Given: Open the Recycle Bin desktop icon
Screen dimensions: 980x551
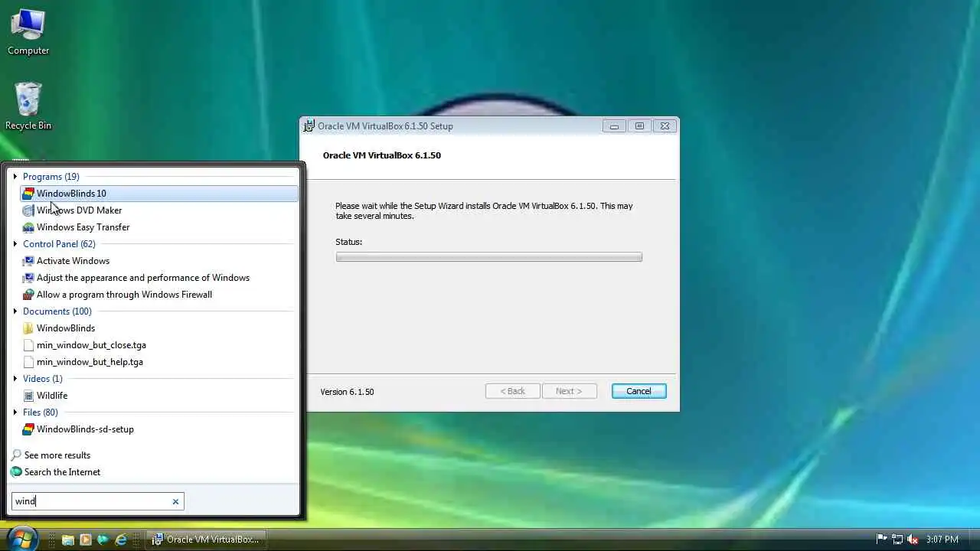Looking at the screenshot, I should tap(28, 106).
